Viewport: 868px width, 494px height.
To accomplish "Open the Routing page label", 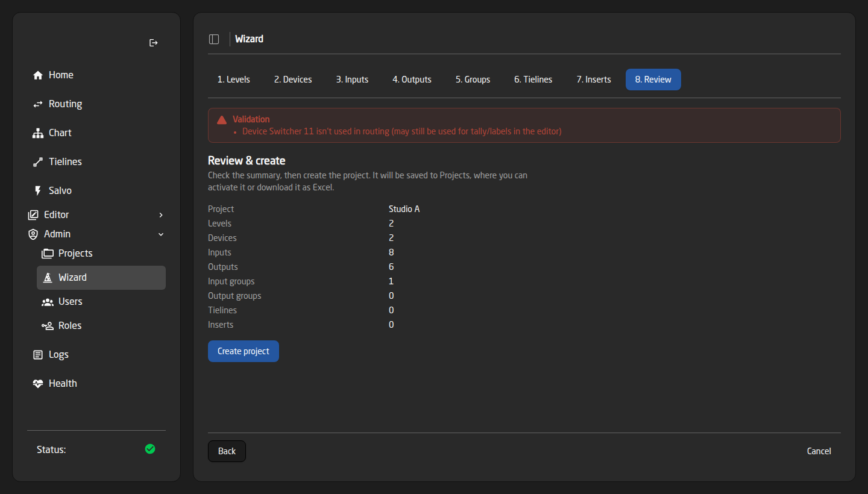I will [65, 104].
